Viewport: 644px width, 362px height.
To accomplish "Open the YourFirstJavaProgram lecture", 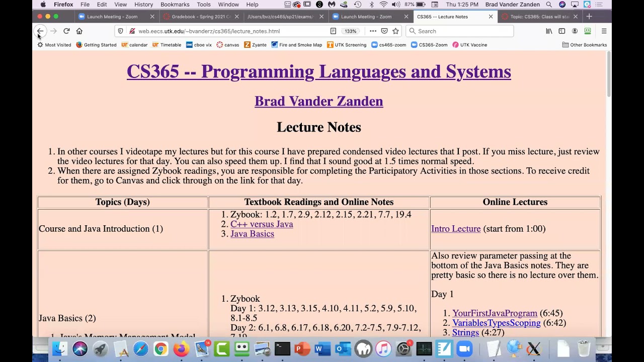I will coord(495,313).
